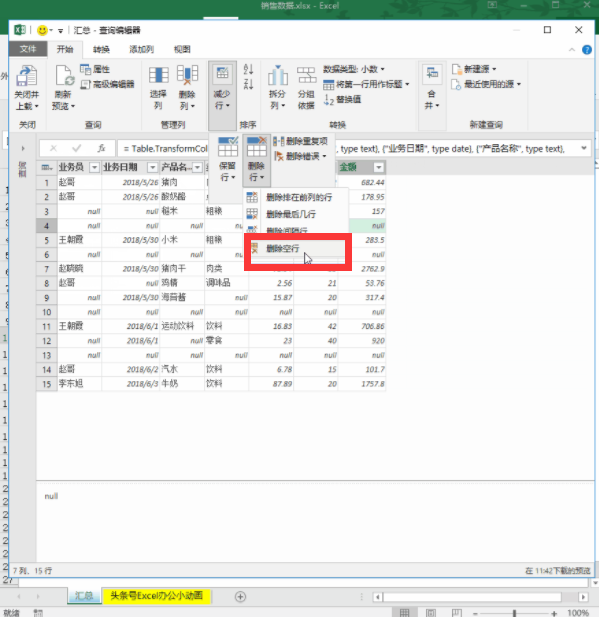
Task: Click Refresh Preview icon
Action: click(x=64, y=76)
